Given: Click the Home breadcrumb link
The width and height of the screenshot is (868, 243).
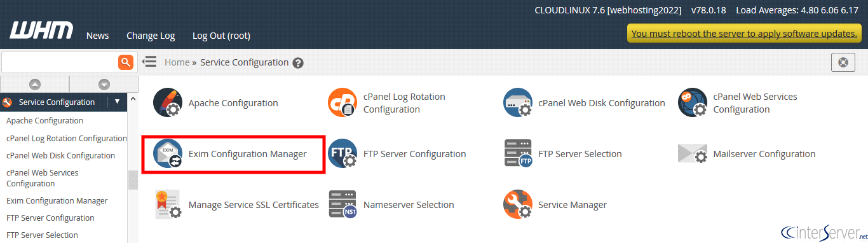Looking at the screenshot, I should (x=177, y=62).
